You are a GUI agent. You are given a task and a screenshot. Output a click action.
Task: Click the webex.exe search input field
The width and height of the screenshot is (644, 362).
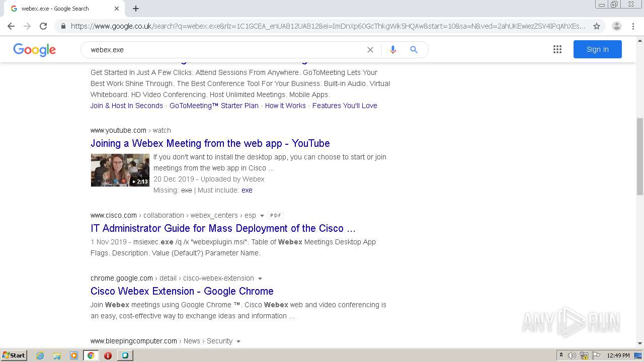(x=226, y=50)
